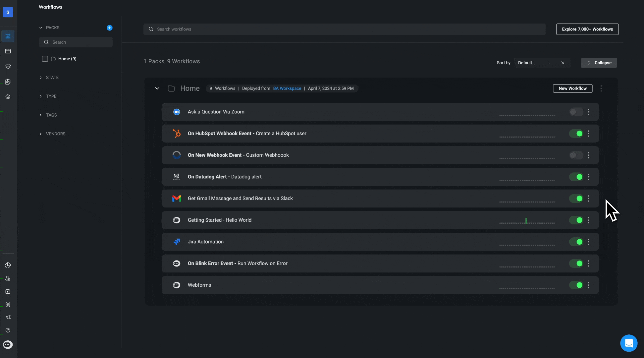This screenshot has width=644, height=358.
Task: Clear the Default sort selection X
Action: 563,63
